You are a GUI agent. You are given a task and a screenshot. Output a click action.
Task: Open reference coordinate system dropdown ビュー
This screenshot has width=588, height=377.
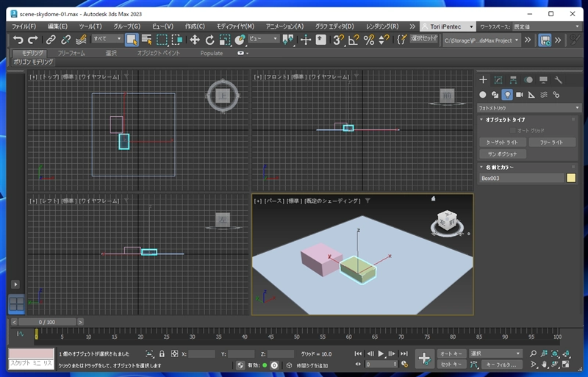point(263,38)
